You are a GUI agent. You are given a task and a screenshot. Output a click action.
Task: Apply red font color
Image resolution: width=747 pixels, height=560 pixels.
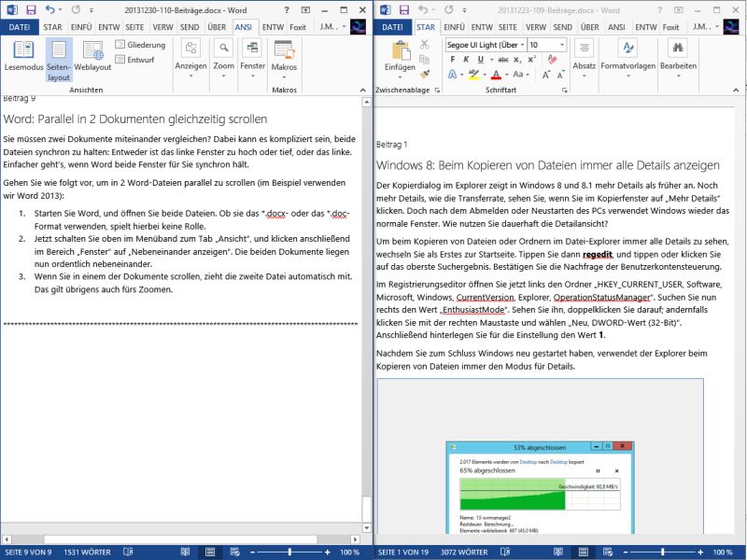(497, 75)
